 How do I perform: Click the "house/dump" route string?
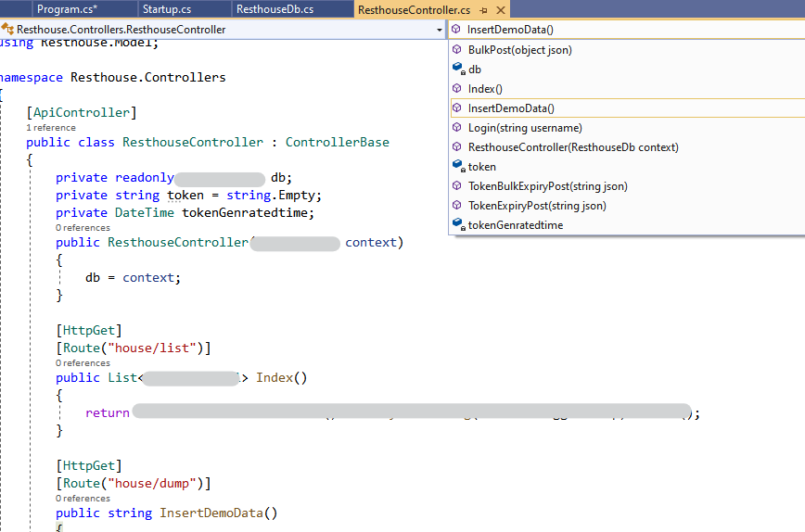(x=152, y=483)
